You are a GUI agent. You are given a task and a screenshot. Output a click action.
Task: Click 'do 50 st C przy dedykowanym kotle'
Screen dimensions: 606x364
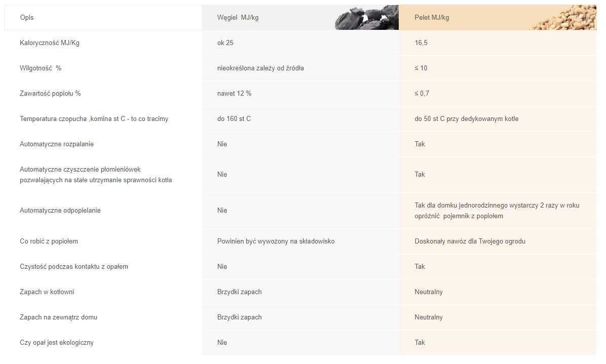pos(467,119)
